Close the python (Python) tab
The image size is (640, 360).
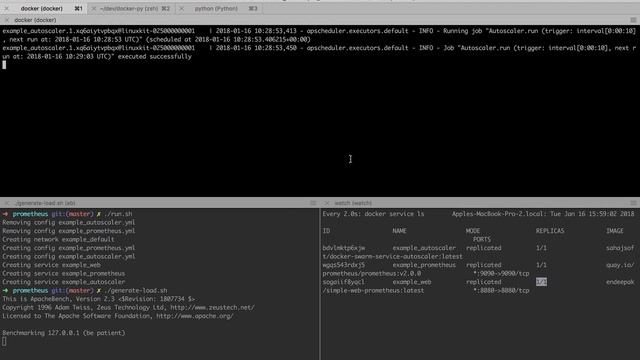pos(182,9)
